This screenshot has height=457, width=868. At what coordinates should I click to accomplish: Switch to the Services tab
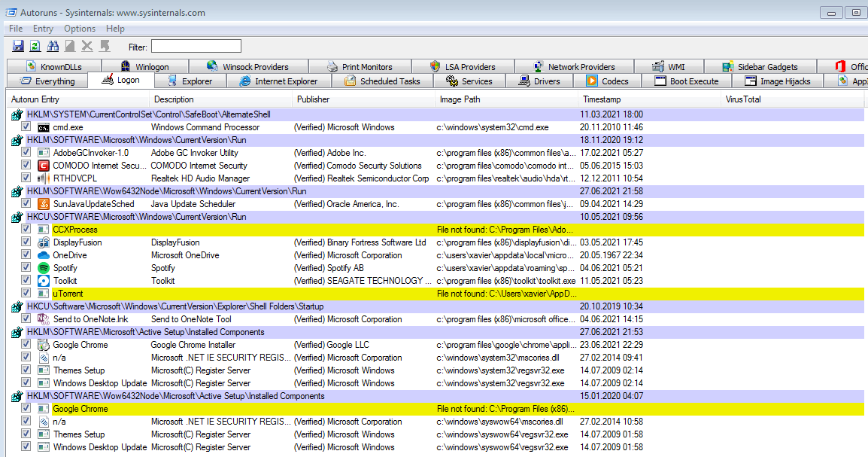pos(469,81)
